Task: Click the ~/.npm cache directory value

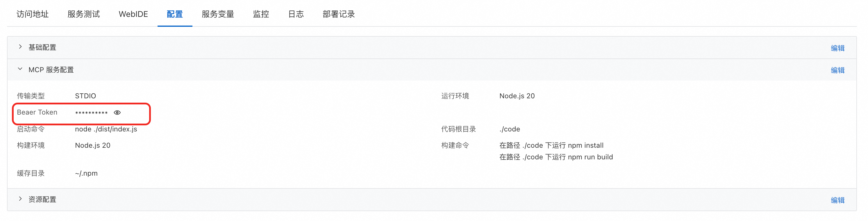Action: pos(86,173)
